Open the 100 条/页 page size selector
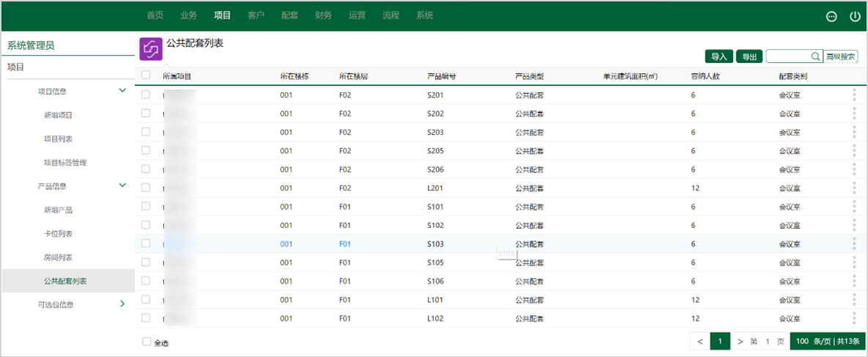The width and height of the screenshot is (868, 357). click(826, 342)
